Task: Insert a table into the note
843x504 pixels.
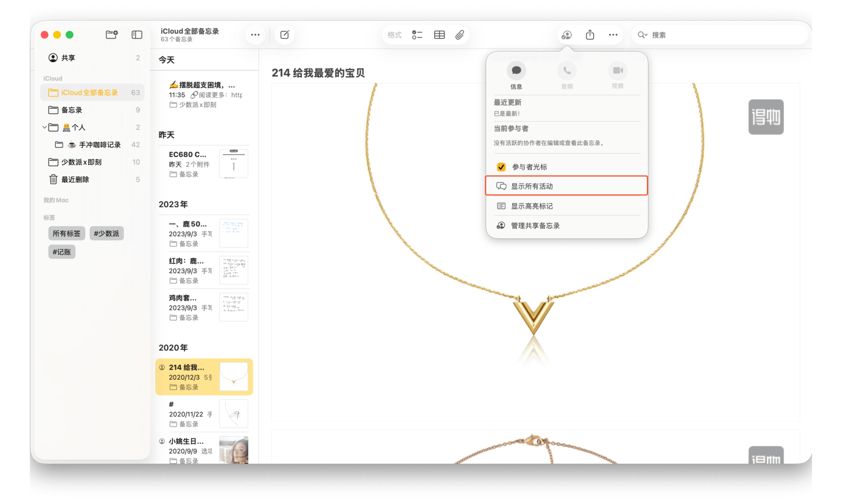Action: (x=439, y=35)
